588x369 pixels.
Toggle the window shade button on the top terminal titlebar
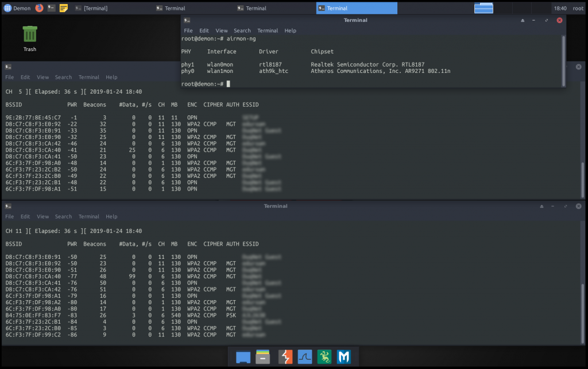(x=521, y=20)
